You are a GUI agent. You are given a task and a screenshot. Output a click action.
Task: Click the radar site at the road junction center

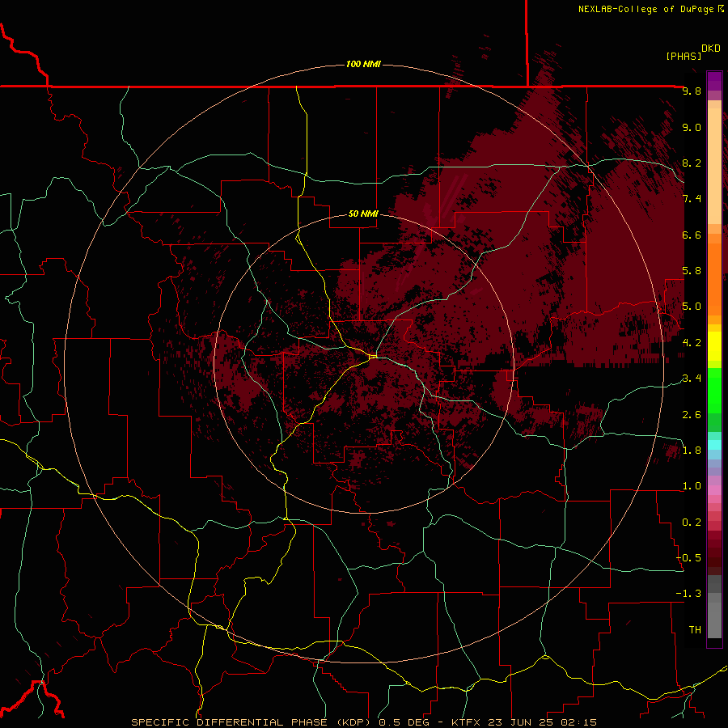(373, 356)
